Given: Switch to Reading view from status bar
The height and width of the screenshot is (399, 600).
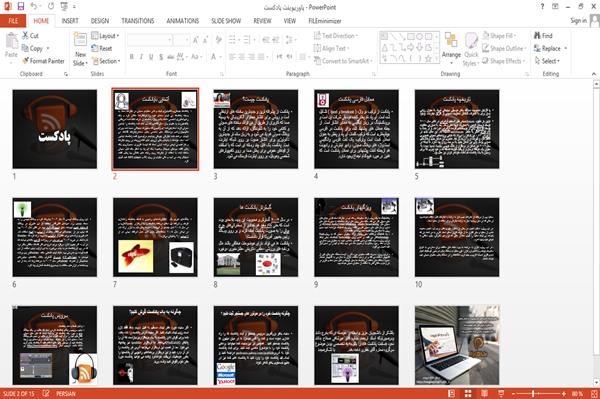Looking at the screenshot, I should point(484,394).
